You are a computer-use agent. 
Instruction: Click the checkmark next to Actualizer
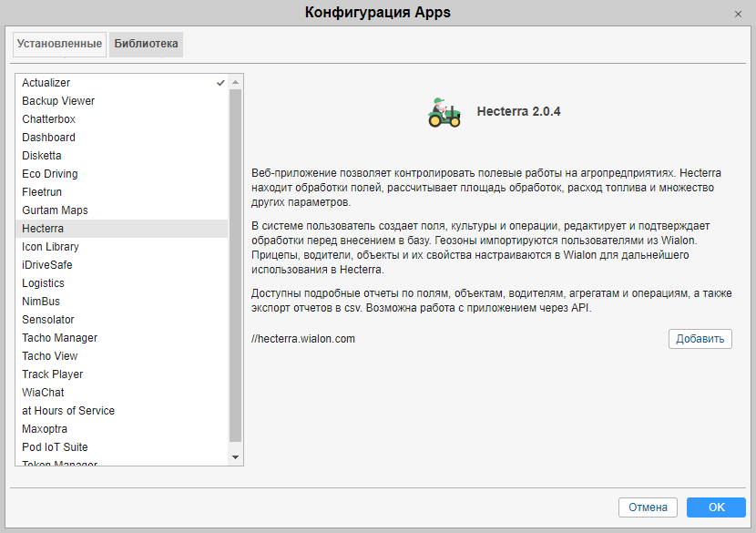[x=220, y=83]
